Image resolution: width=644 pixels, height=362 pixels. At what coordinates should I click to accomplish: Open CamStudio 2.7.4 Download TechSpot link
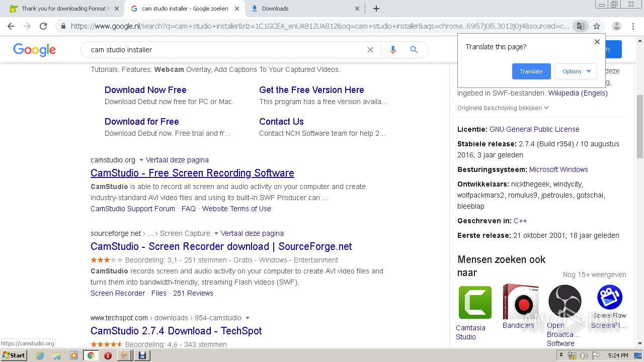(x=176, y=331)
